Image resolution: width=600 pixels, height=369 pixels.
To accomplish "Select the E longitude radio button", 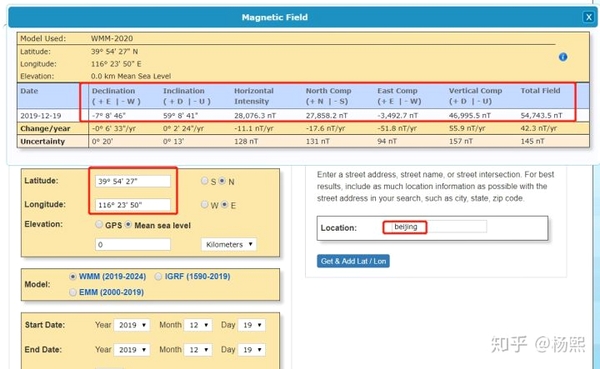I will 225,204.
